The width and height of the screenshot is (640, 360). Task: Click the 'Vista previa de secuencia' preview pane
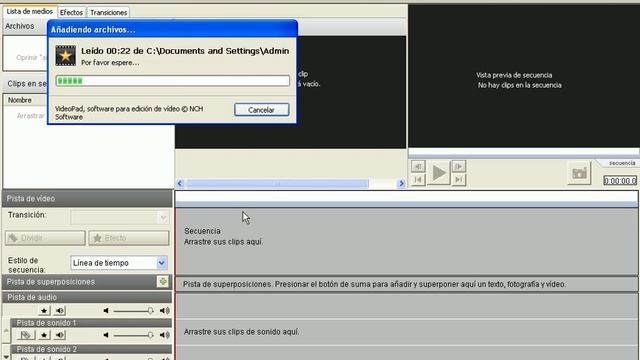[x=524, y=76]
